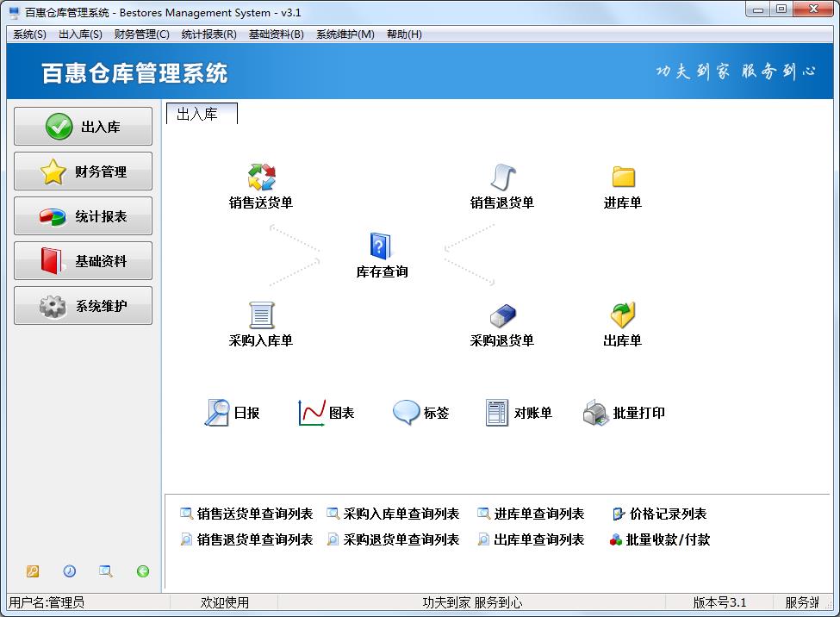Viewport: 840px width, 617px height.
Task: Open 批量收款/付款 link
Action: [660, 539]
